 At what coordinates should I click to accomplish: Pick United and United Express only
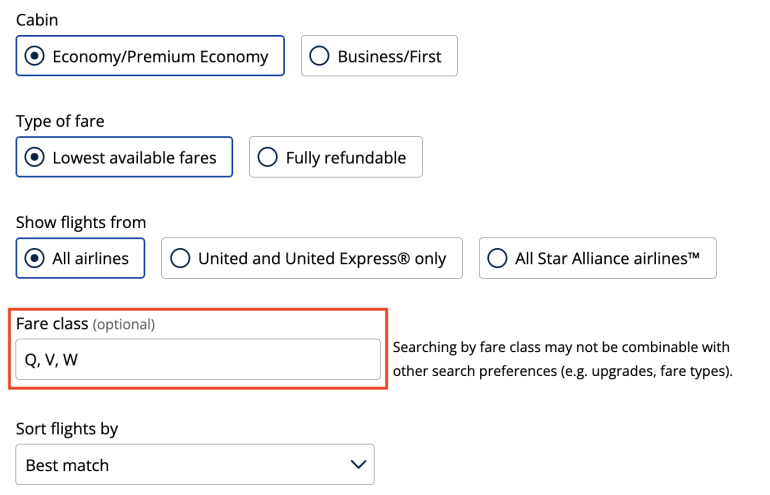click(x=311, y=258)
